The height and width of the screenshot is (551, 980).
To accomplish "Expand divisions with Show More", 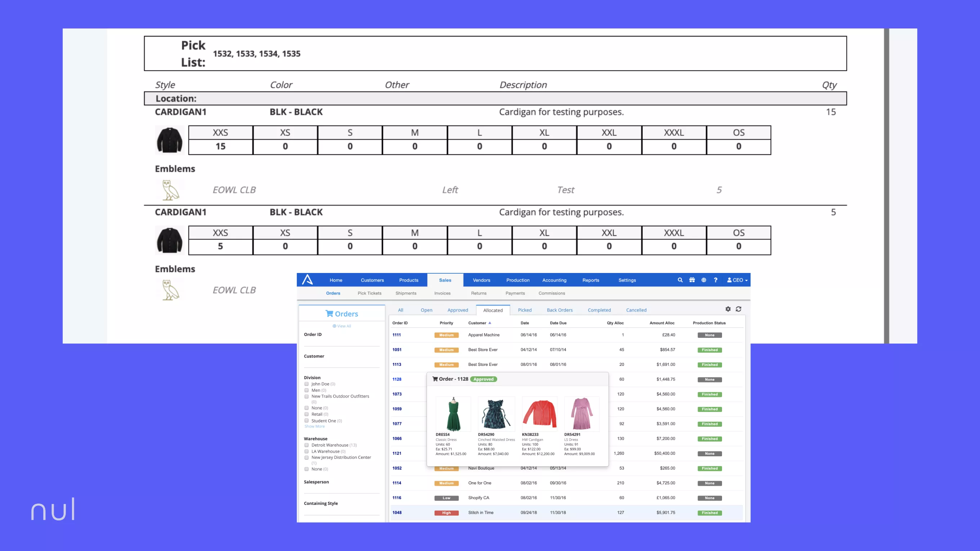I will (314, 426).
